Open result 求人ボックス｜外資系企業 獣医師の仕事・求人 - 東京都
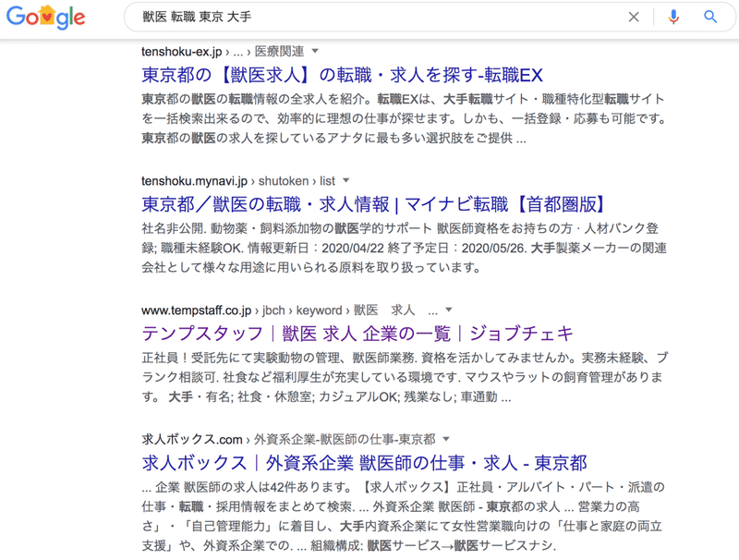This screenshot has width=739, height=560. pos(364,463)
